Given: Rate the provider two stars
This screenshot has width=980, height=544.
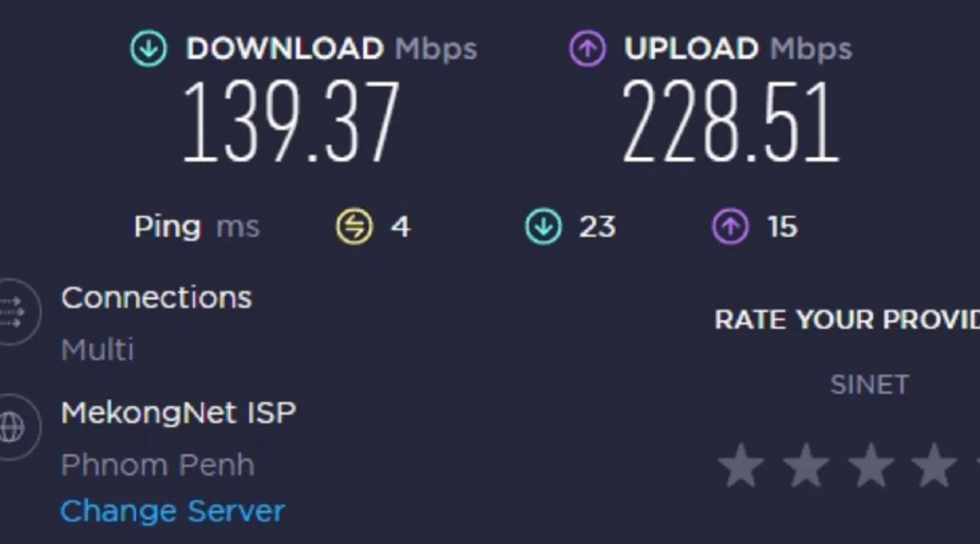Looking at the screenshot, I should (x=806, y=466).
